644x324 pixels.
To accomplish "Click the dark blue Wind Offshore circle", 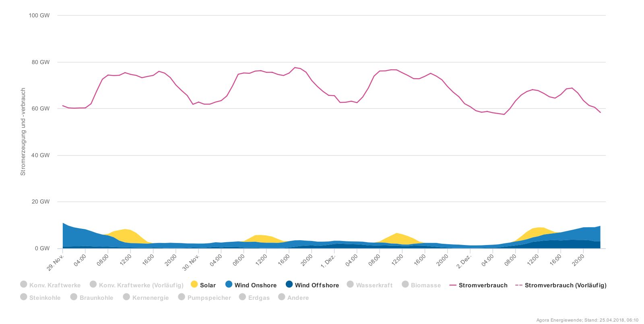I will [x=289, y=285].
